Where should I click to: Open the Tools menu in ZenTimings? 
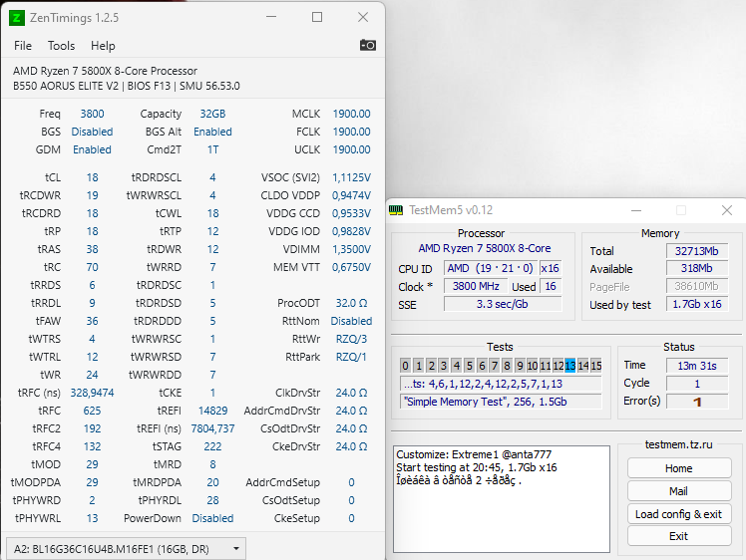click(x=62, y=46)
